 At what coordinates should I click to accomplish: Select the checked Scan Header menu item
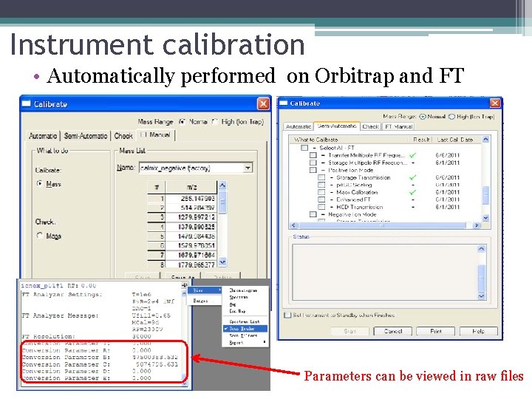tap(245, 328)
